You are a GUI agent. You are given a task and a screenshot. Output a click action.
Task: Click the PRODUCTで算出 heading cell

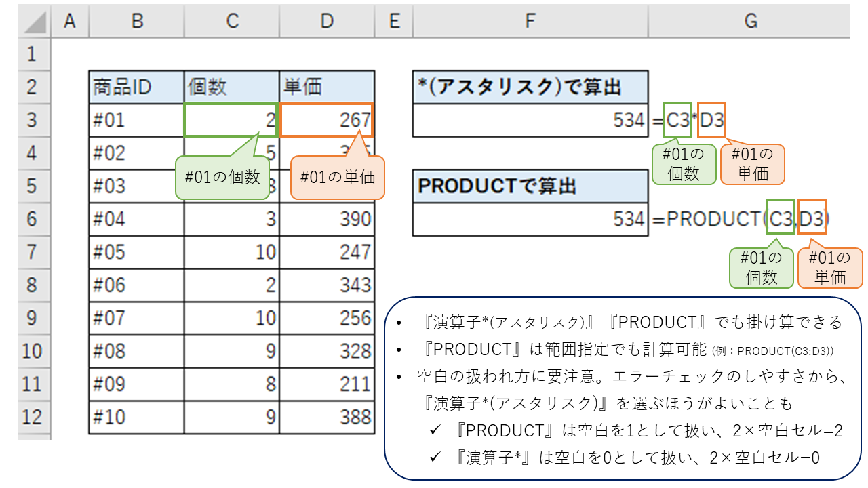pos(530,186)
